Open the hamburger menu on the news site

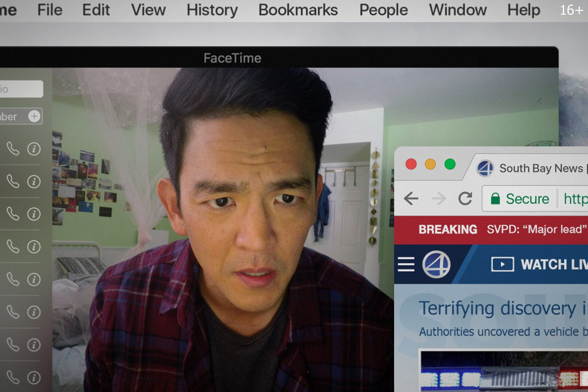(406, 264)
